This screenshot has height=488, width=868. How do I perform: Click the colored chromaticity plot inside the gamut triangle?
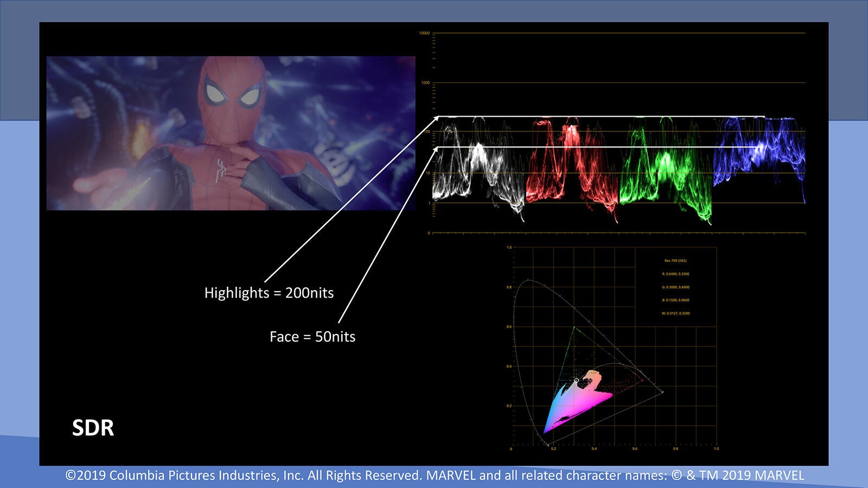(578, 401)
